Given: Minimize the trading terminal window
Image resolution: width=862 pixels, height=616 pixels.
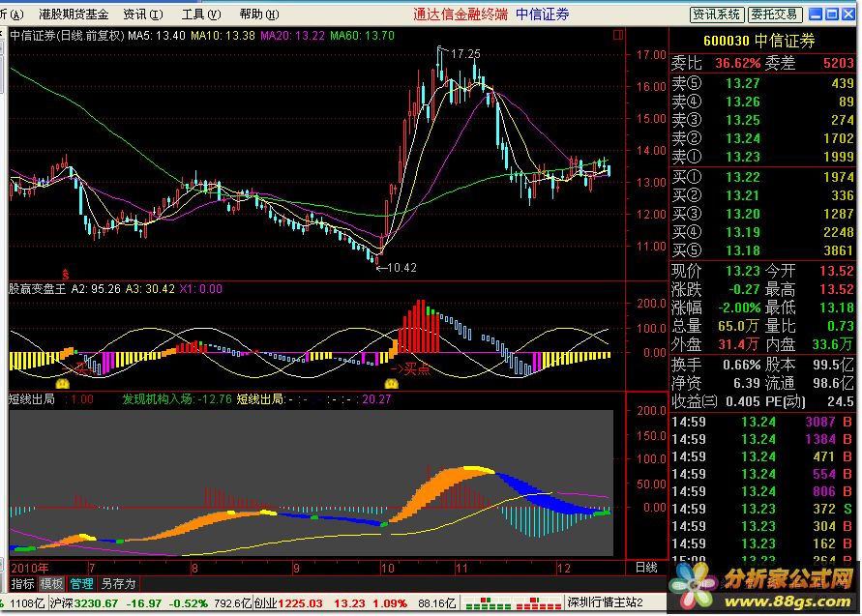Looking at the screenshot, I should [816, 15].
